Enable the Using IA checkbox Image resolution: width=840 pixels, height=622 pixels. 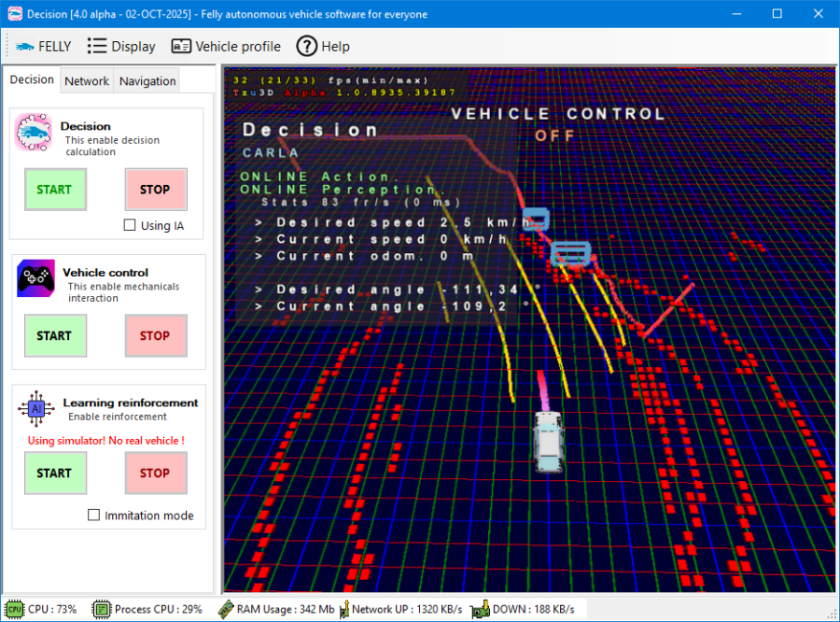[x=130, y=225]
